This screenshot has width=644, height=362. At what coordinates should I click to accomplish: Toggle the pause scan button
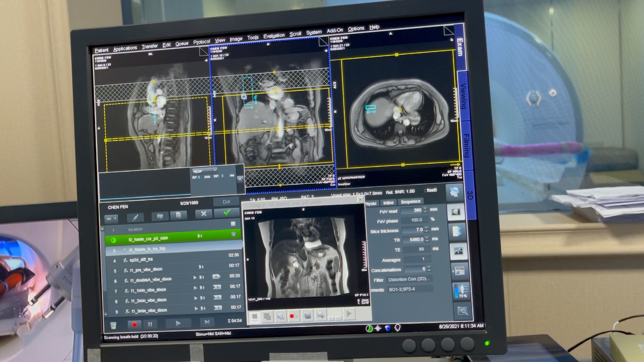click(150, 324)
